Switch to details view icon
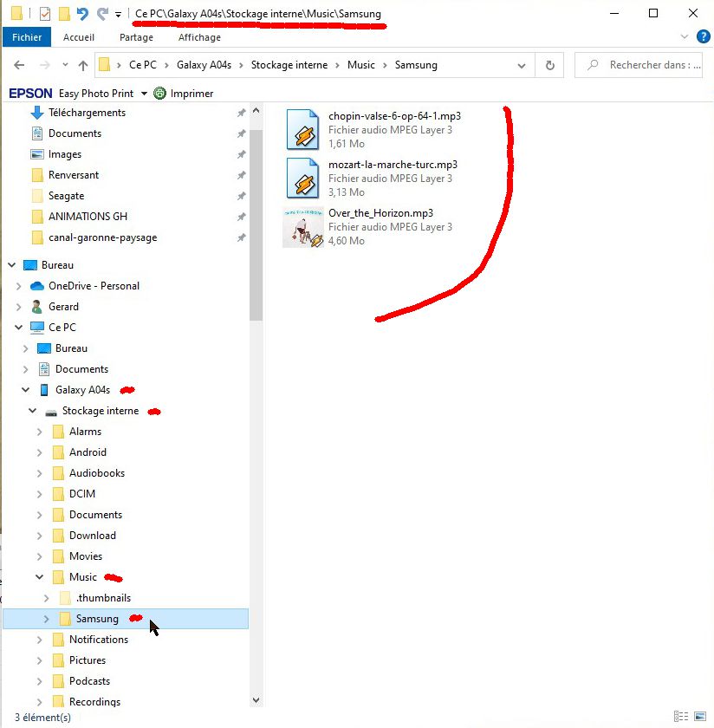The height and width of the screenshot is (728, 714). [680, 717]
